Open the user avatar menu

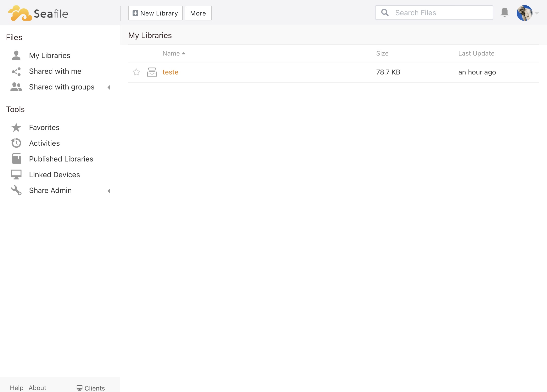525,13
